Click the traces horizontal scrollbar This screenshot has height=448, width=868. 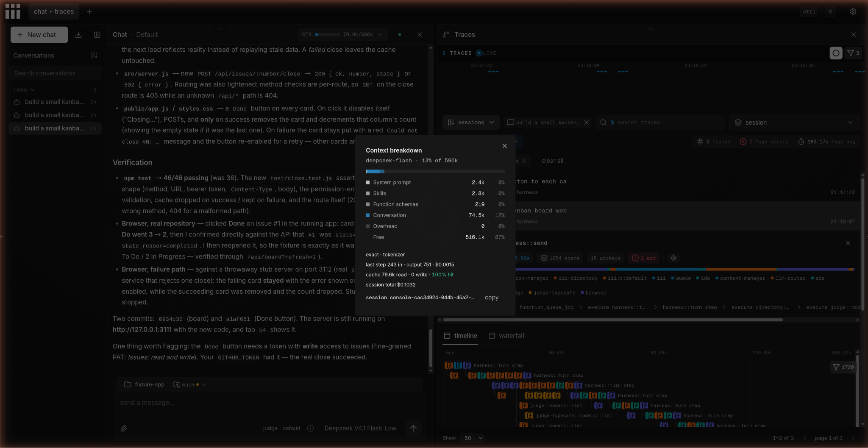612,320
